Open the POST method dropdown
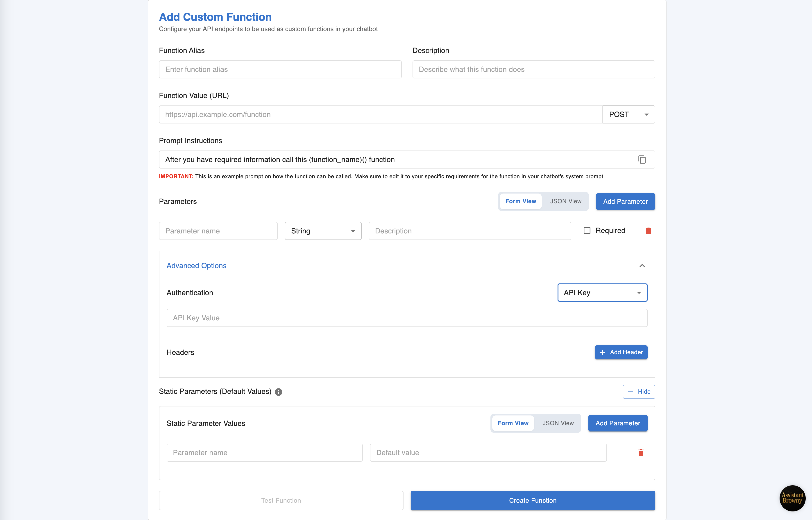This screenshot has height=520, width=812. tap(628, 114)
